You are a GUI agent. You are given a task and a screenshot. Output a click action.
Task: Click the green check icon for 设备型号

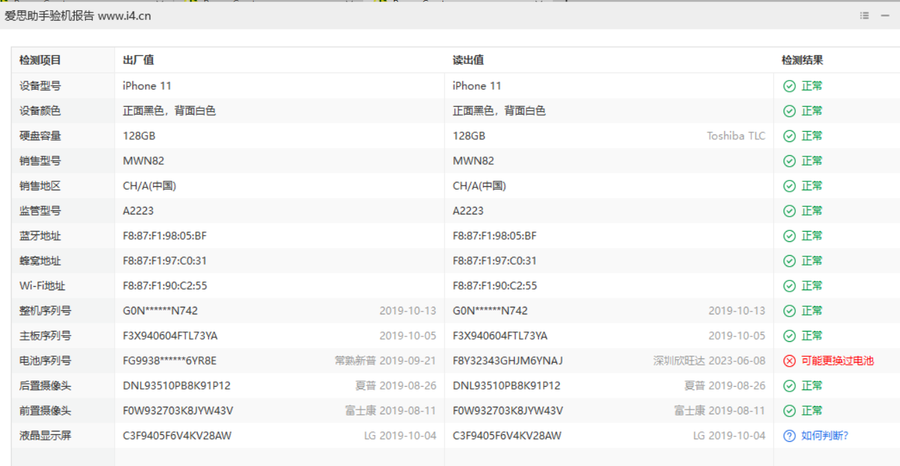point(789,86)
